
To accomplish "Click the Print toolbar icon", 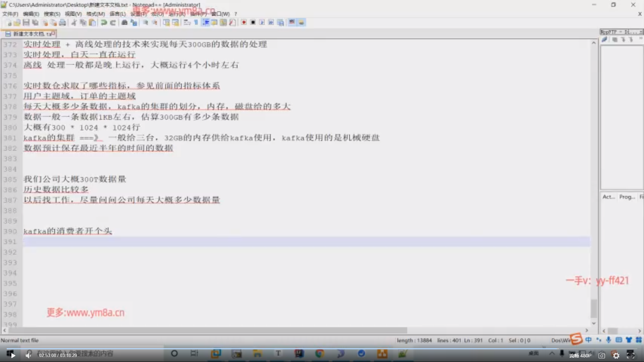I will click(62, 22).
